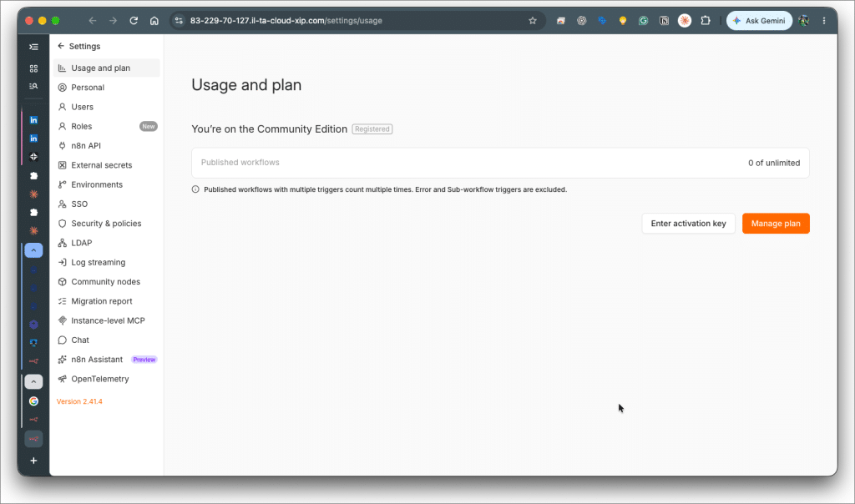This screenshot has height=504, width=855.
Task: Click the Community nodes cube icon
Action: (x=62, y=282)
